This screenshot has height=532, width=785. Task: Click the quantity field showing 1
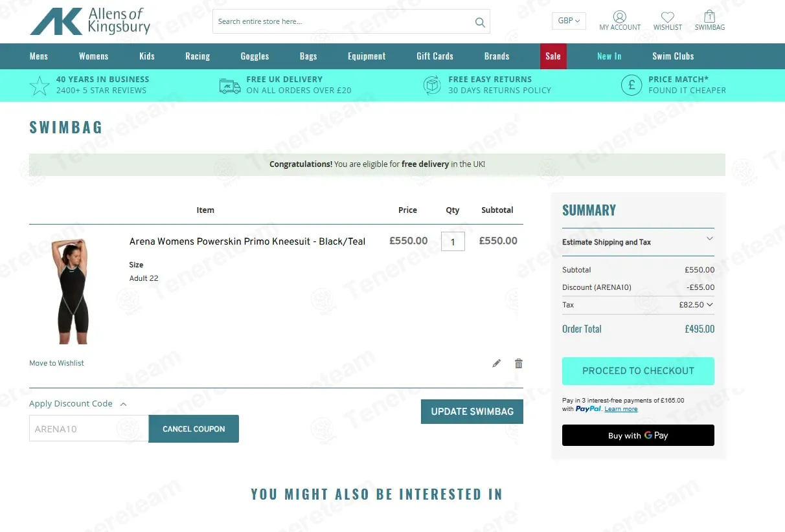coord(453,241)
